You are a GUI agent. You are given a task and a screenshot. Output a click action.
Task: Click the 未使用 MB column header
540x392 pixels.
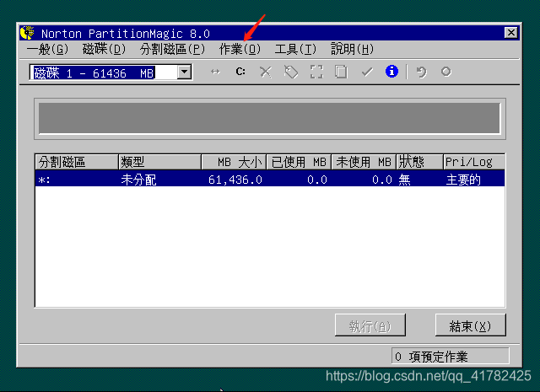pos(364,162)
